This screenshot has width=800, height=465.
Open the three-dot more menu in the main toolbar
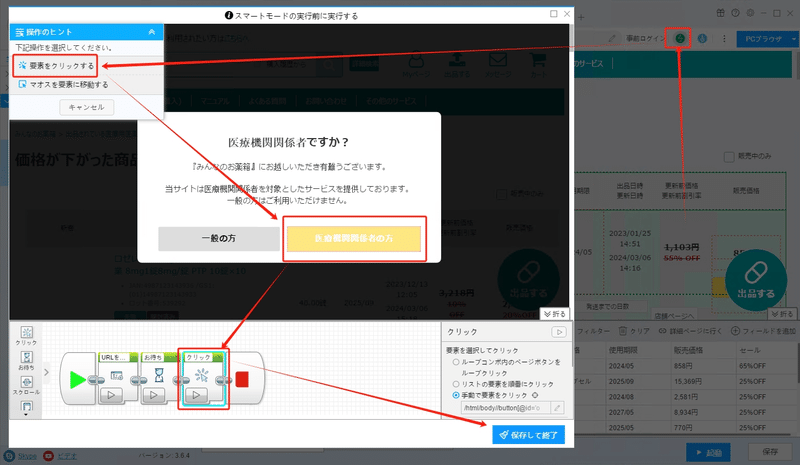point(724,38)
